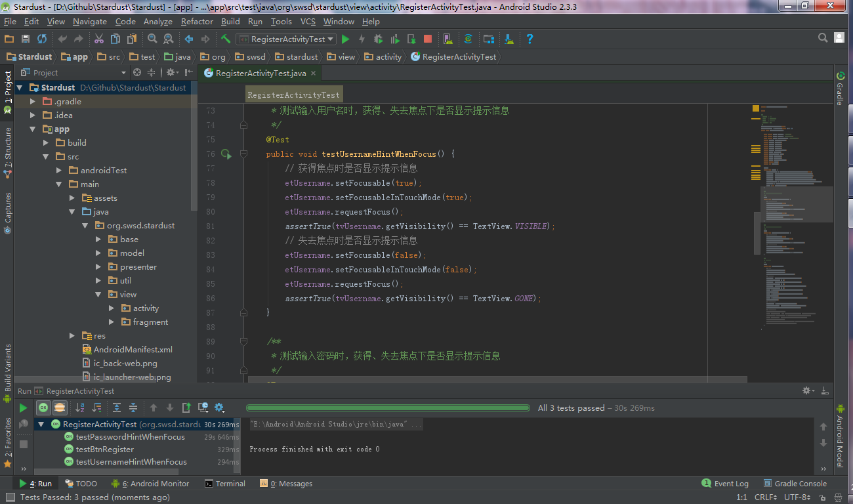
Task: Select testBtnRegister test result
Action: [105, 450]
